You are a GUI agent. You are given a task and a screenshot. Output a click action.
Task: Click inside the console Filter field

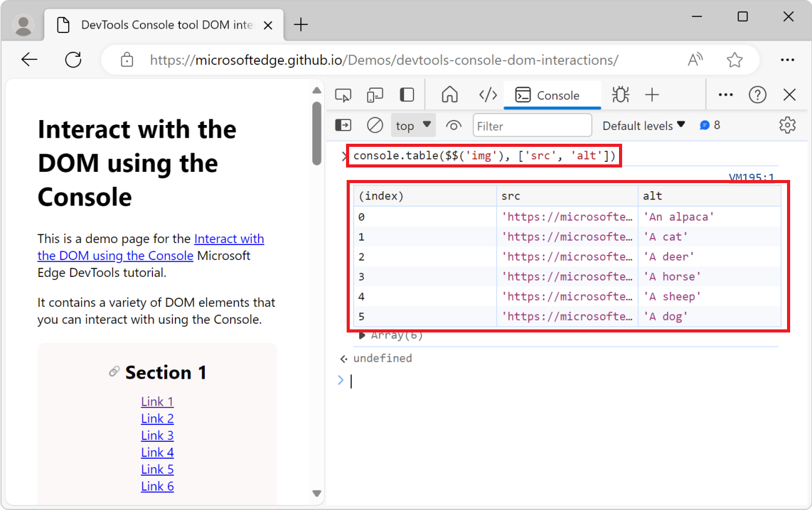[x=532, y=125]
